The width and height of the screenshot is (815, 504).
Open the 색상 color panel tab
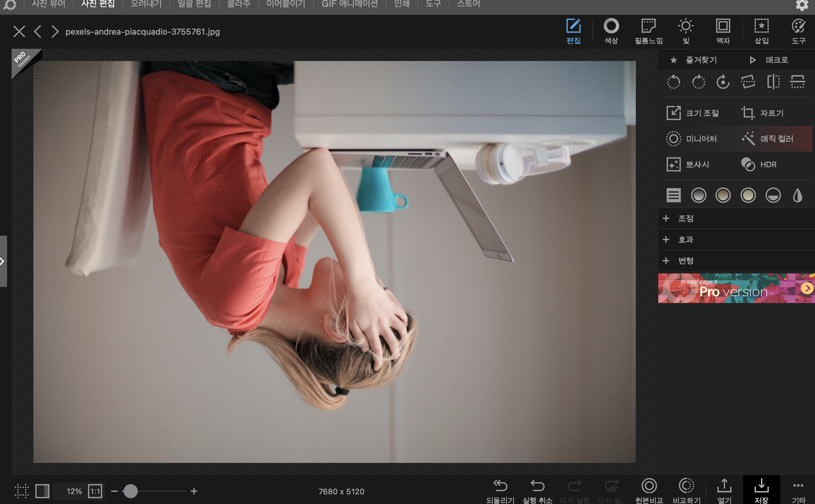tap(611, 31)
